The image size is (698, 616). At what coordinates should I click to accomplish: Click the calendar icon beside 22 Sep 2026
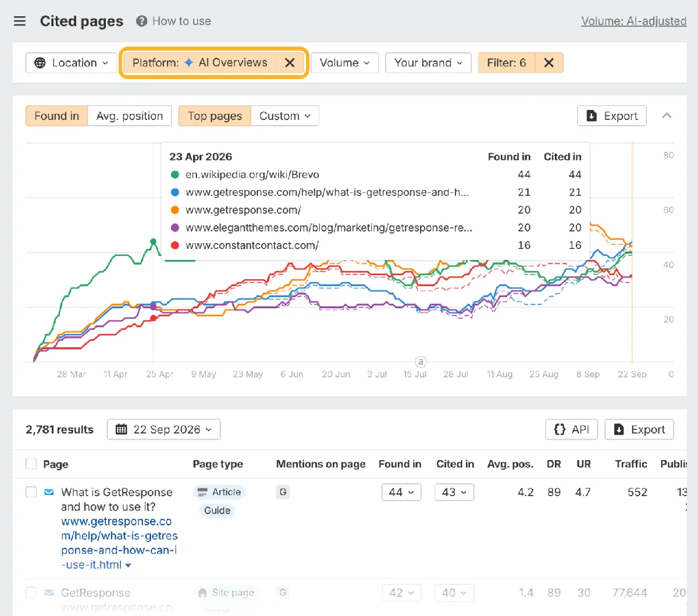click(122, 430)
